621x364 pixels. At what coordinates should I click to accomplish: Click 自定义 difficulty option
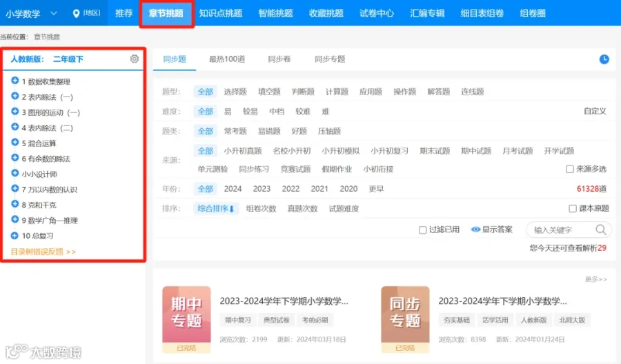pos(595,111)
